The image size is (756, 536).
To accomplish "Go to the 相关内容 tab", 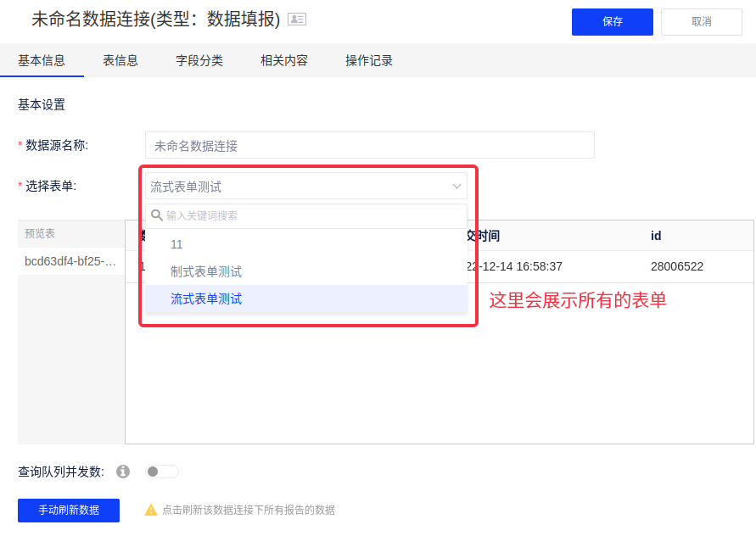I will [x=284, y=60].
